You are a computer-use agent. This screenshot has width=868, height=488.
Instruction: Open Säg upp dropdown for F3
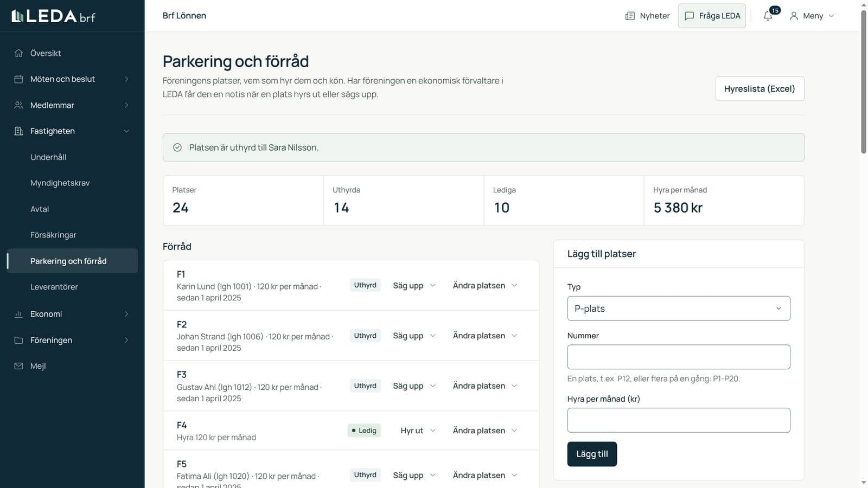point(414,386)
